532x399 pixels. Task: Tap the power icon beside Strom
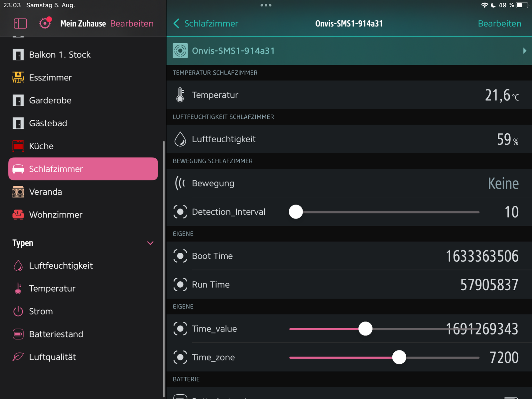click(x=18, y=311)
